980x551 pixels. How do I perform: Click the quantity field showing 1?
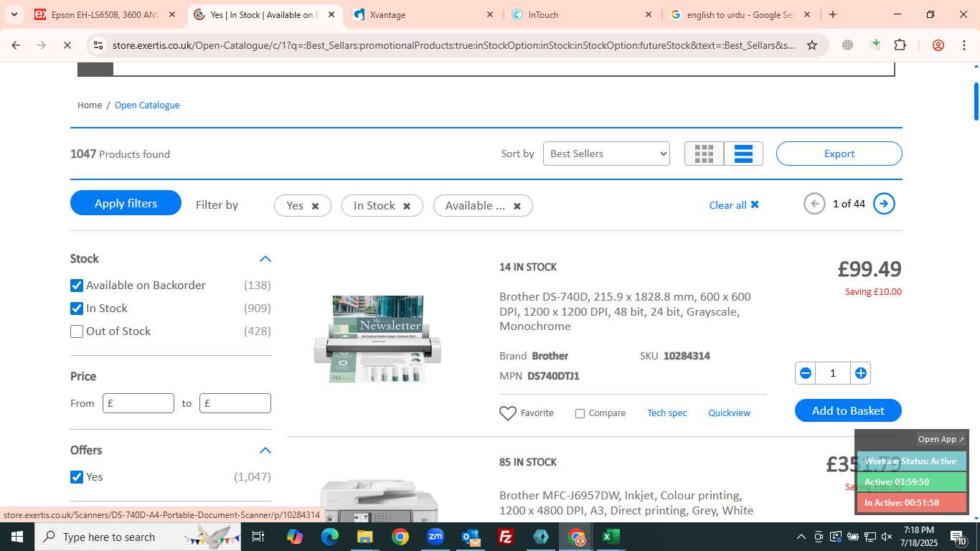click(x=833, y=373)
